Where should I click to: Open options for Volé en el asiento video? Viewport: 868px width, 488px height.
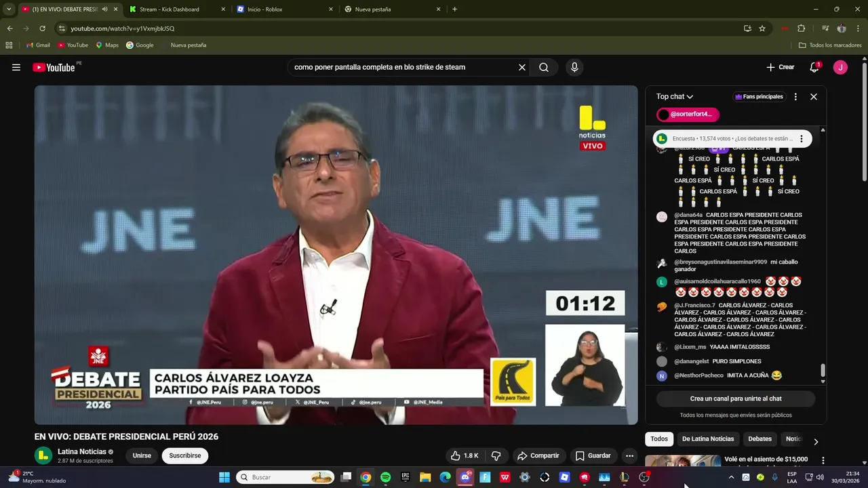823,460
